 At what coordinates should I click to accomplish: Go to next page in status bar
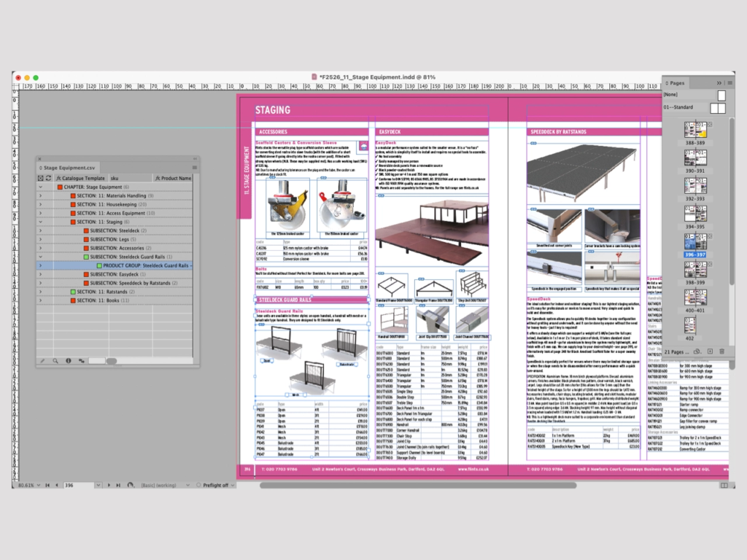point(109,485)
